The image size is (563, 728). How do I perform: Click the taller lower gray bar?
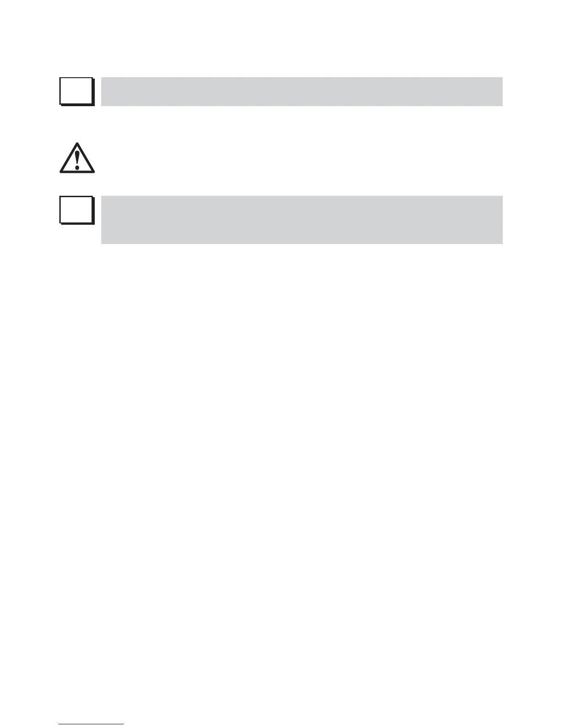301,220
